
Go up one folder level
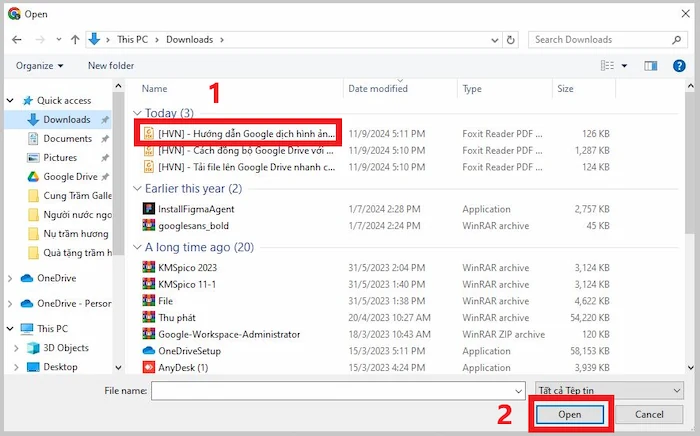click(75, 40)
